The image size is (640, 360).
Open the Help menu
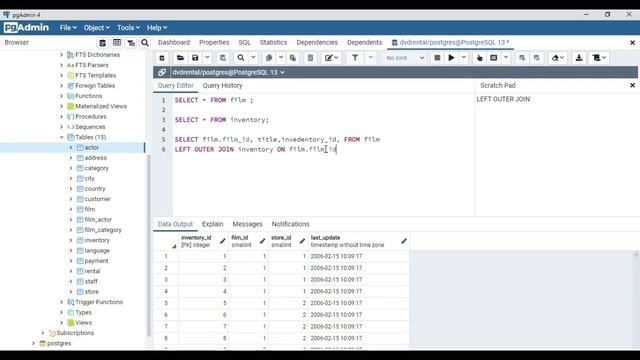157,28
